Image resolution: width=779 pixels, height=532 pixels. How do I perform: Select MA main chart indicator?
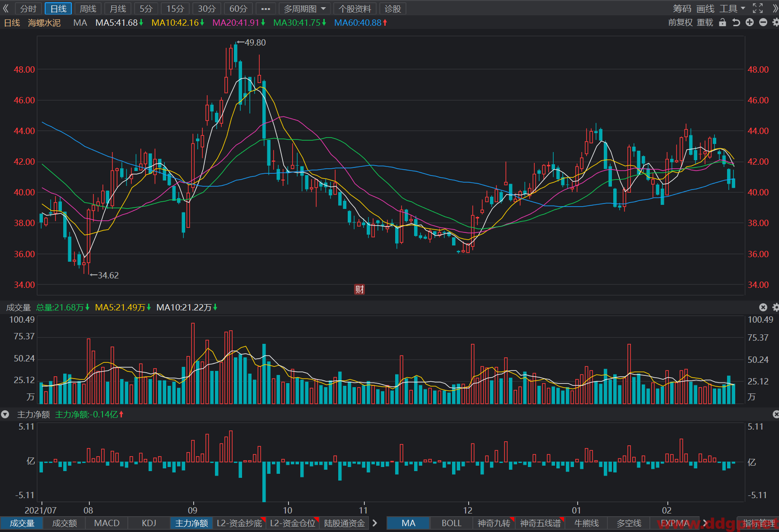click(408, 523)
